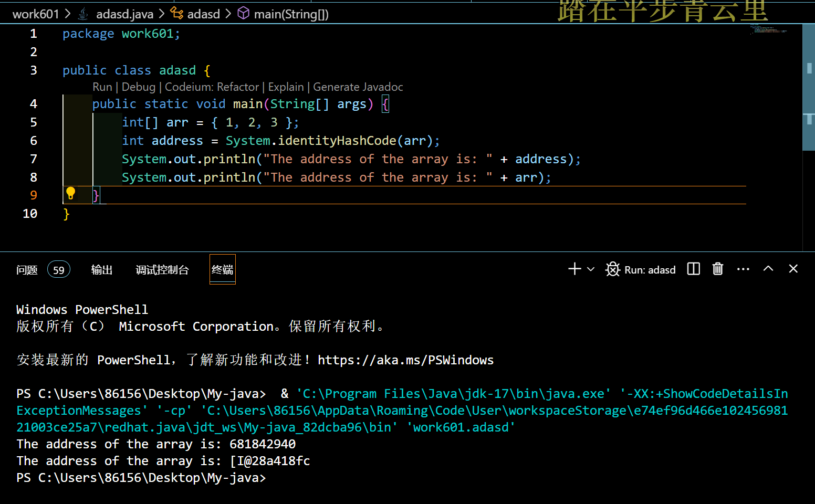Viewport: 815px width, 504px height.
Task: Click the lightbulb quick-fix icon on line 9
Action: (x=70, y=194)
